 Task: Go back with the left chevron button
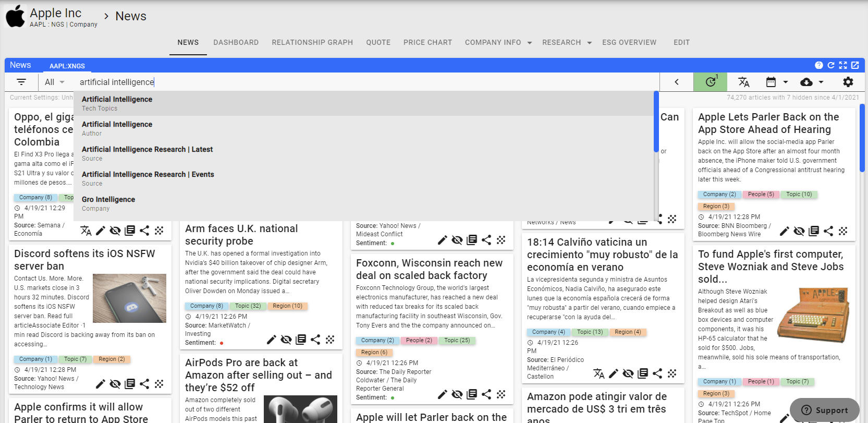coord(677,82)
